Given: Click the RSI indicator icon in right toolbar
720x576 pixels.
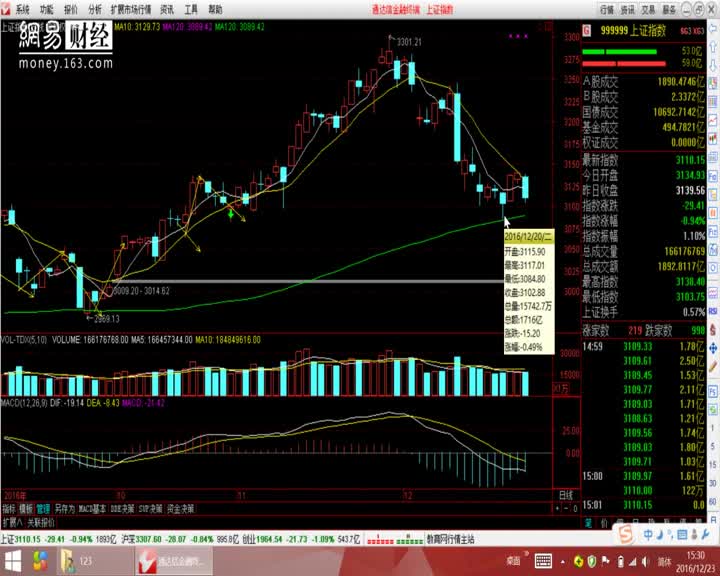Looking at the screenshot, I should pyautogui.click(x=713, y=311).
